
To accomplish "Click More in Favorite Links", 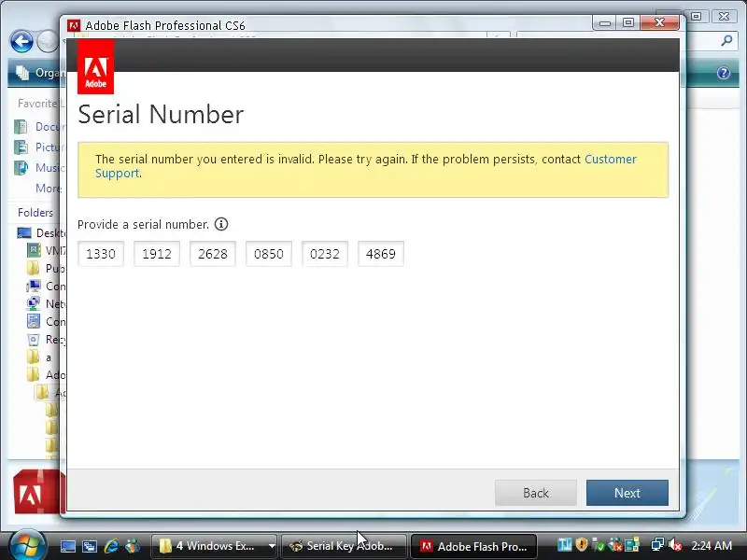I will click(x=49, y=189).
